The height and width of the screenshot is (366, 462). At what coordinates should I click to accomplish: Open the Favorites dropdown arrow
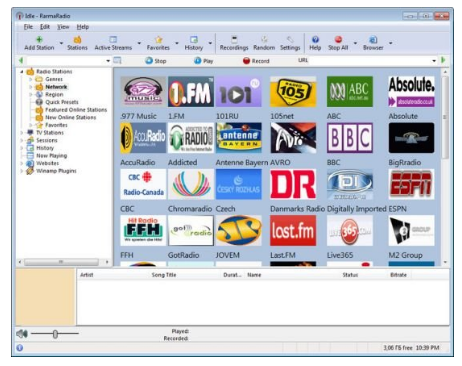tap(177, 43)
